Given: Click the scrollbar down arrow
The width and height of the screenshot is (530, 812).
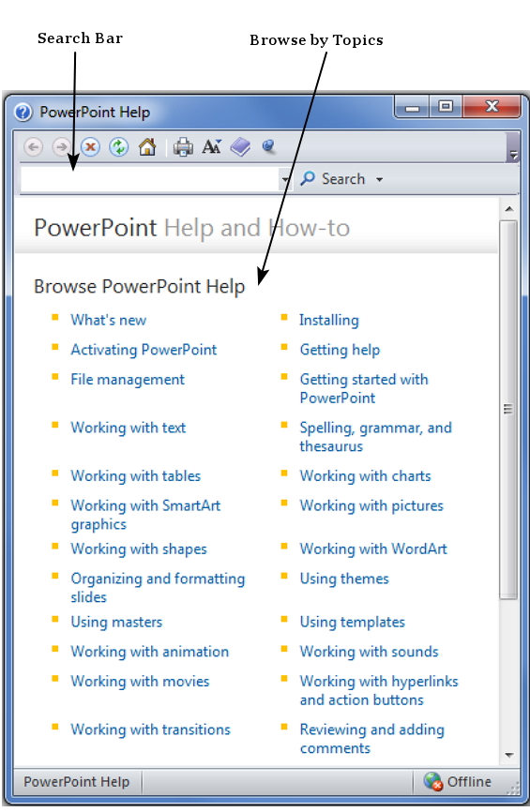Looking at the screenshot, I should coord(508,755).
